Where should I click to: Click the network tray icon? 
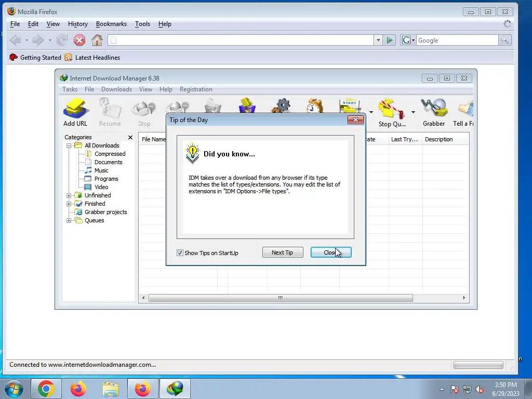click(x=467, y=389)
